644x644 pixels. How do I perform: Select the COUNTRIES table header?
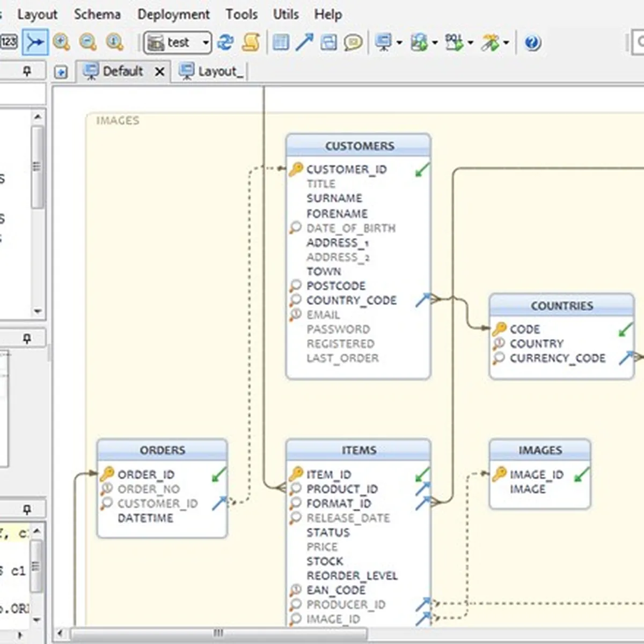point(561,305)
